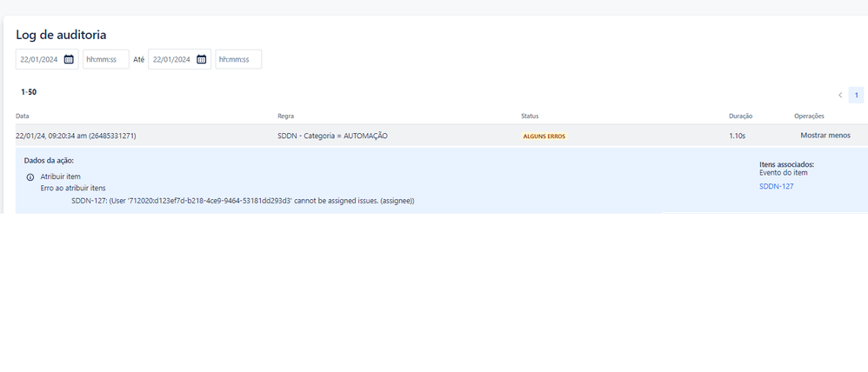Click the 1-50 results count
This screenshot has height=372, width=868.
(x=29, y=92)
